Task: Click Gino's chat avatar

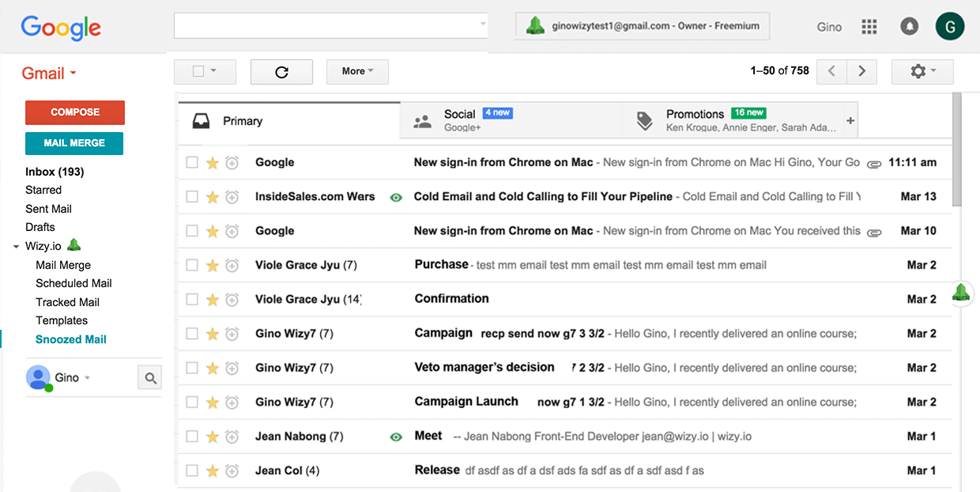Action: click(x=38, y=378)
